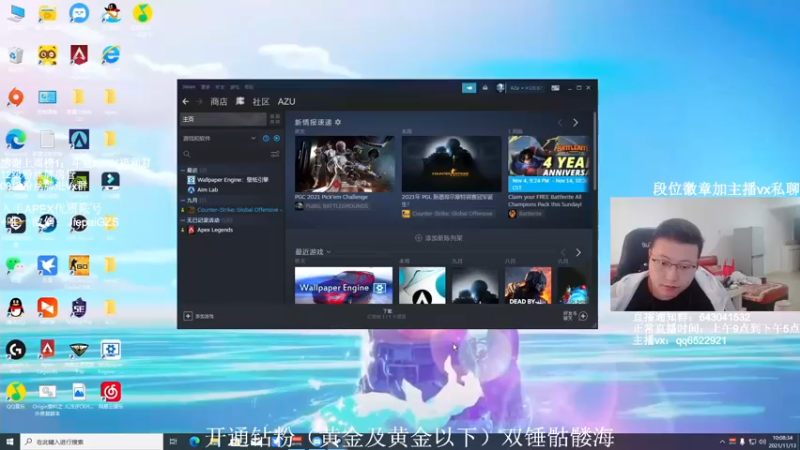Open news feed settings gear icon
Viewport: 800px width, 450px height.
click(338, 122)
